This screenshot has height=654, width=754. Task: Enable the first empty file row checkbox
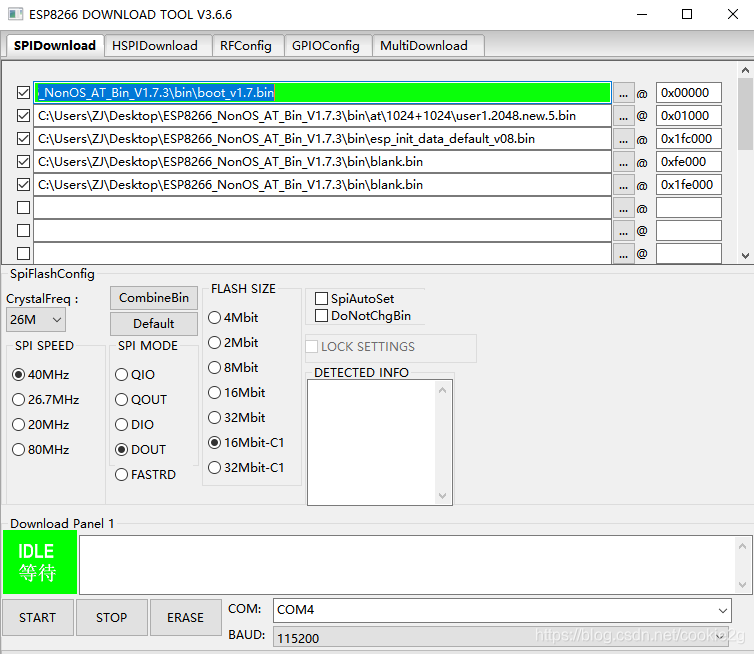click(x=23, y=208)
